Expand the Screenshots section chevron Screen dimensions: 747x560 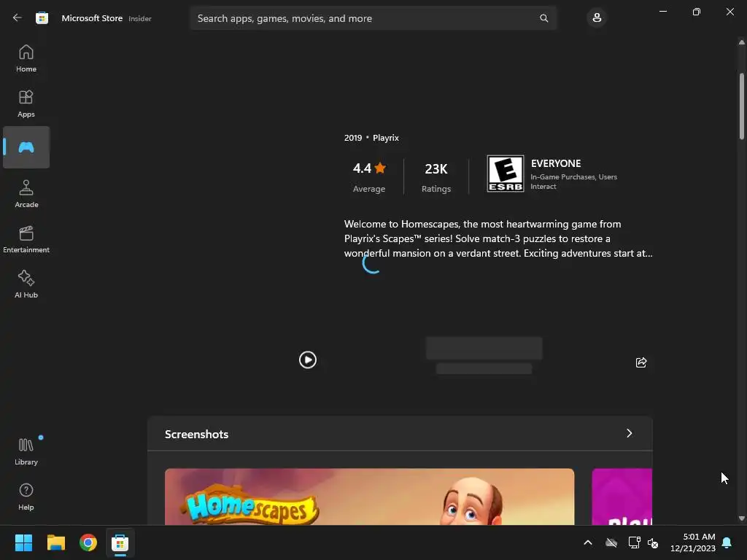(x=630, y=433)
